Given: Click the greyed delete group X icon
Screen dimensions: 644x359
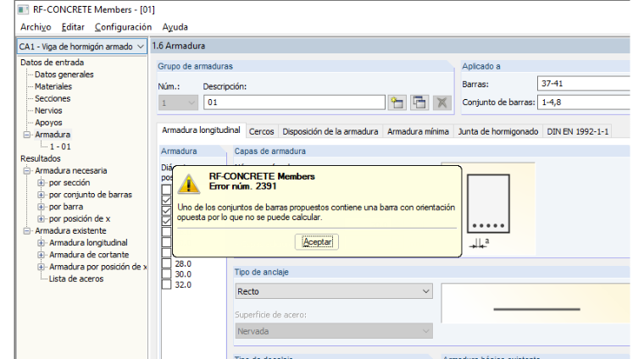Looking at the screenshot, I should [442, 102].
